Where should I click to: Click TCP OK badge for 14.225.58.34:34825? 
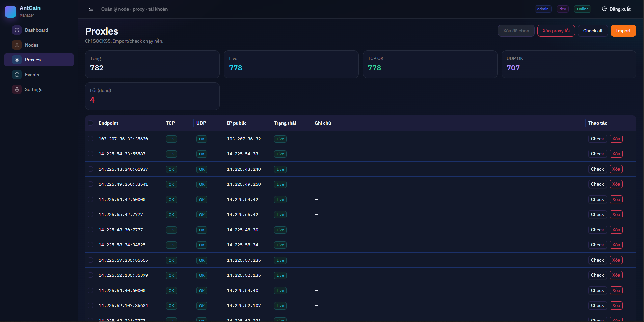click(x=171, y=245)
